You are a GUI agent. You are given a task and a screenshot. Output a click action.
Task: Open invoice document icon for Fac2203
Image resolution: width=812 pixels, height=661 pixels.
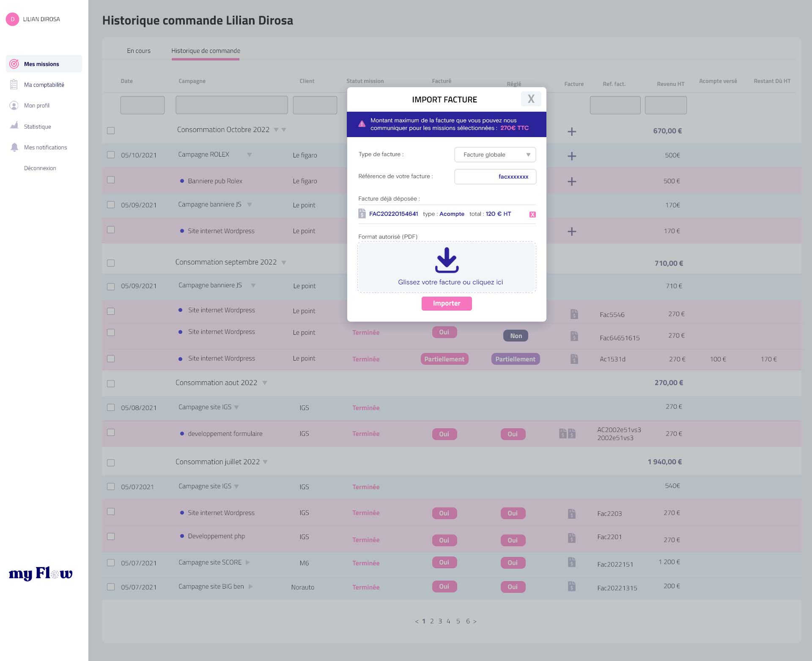(x=572, y=514)
